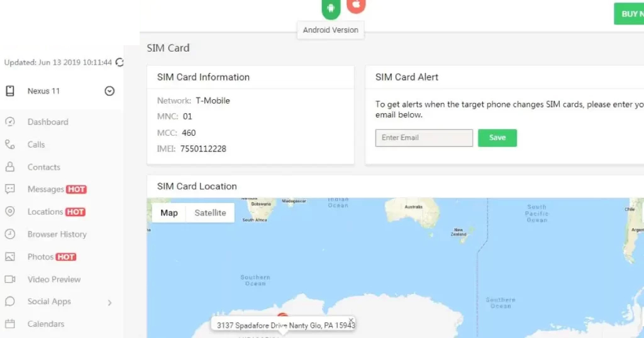This screenshot has width=644, height=338.
Task: Click the green Android version icon
Action: (331, 8)
